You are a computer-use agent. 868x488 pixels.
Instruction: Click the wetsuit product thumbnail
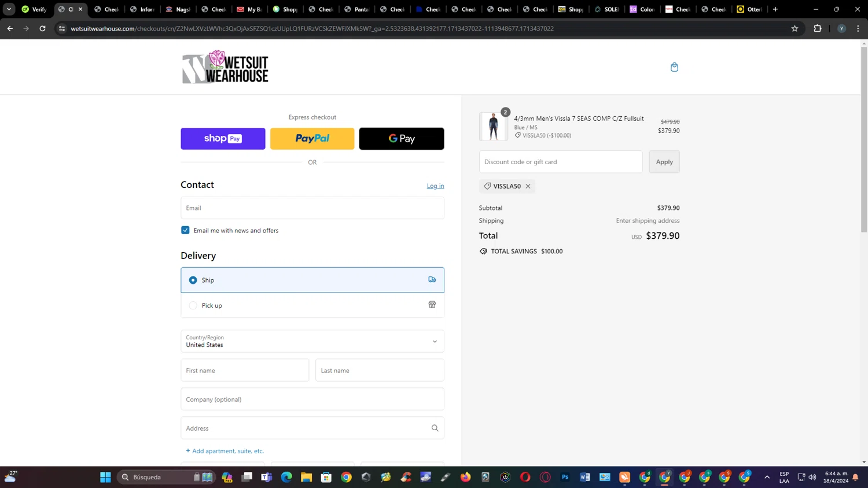click(493, 126)
